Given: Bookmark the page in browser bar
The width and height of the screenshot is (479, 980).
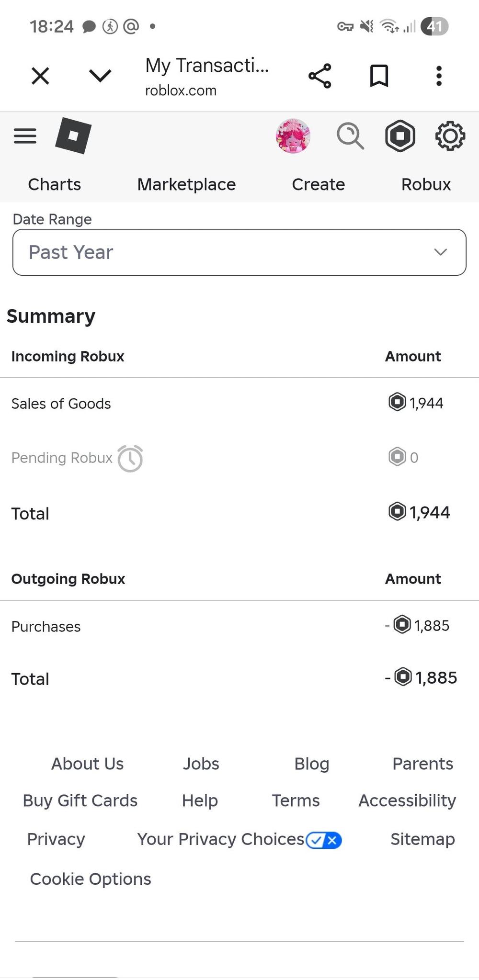Looking at the screenshot, I should tap(379, 76).
